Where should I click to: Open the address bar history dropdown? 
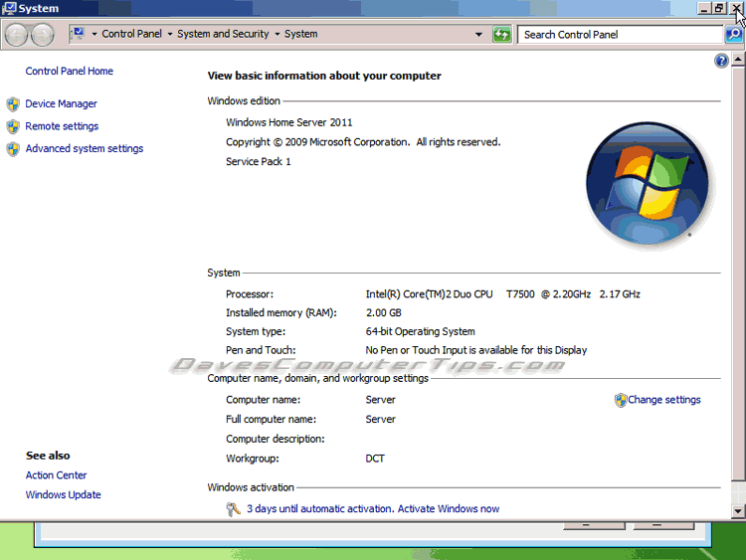(478, 34)
